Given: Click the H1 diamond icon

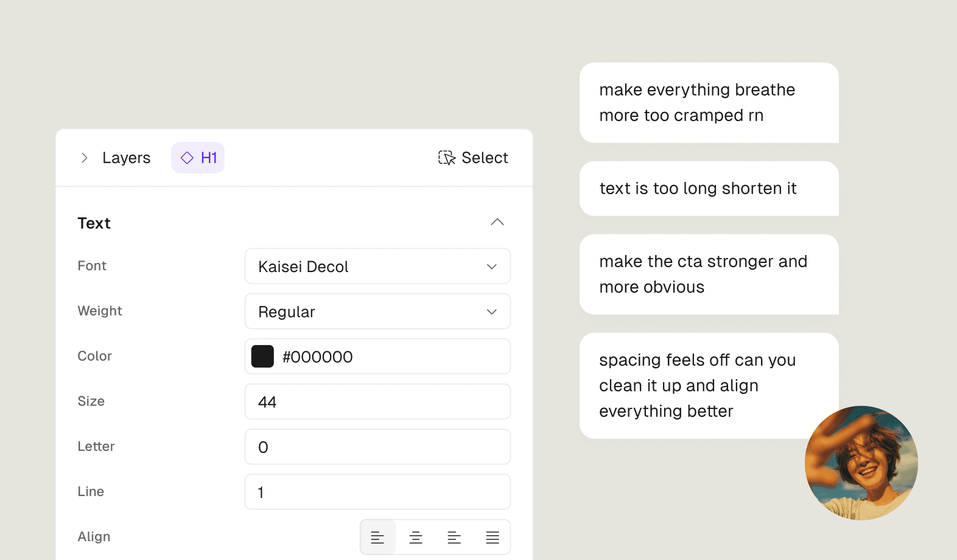Looking at the screenshot, I should point(187,158).
